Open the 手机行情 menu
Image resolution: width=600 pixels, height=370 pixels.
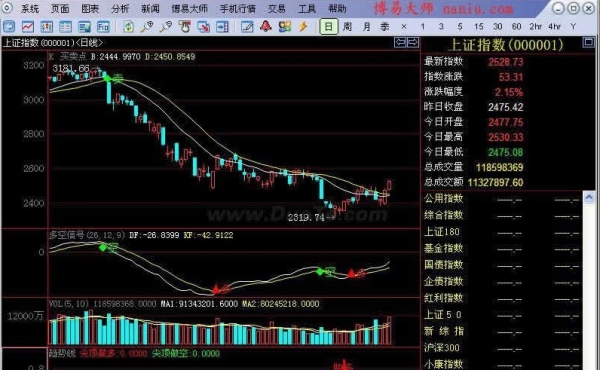point(238,8)
